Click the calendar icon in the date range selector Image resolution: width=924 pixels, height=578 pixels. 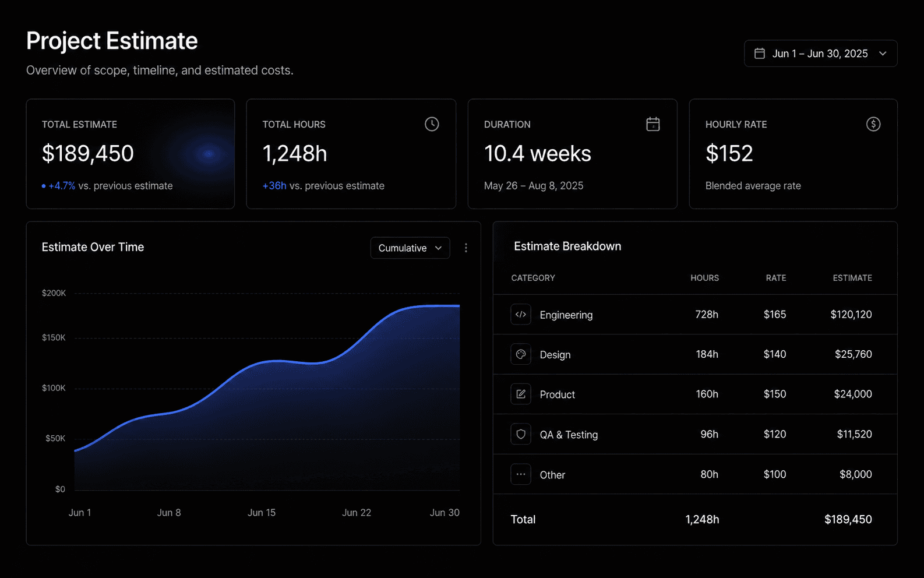pyautogui.click(x=760, y=54)
